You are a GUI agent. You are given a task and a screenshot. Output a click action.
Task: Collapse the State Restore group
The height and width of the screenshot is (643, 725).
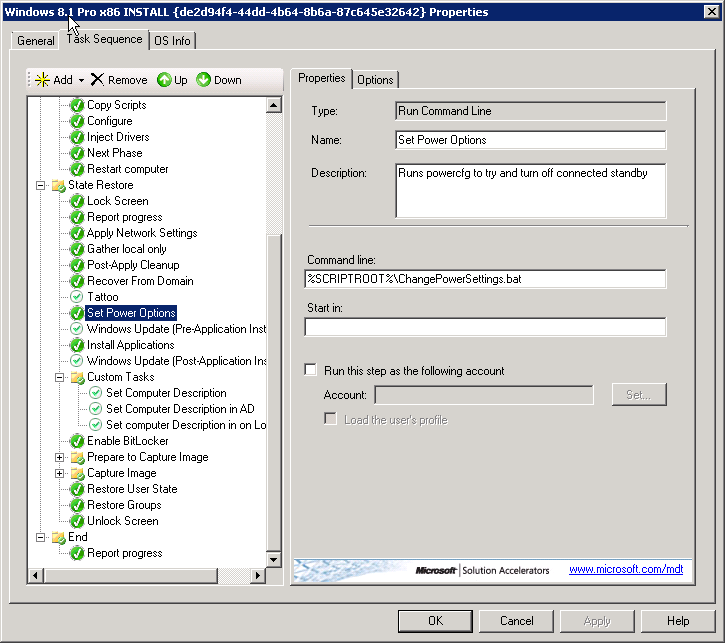tap(41, 185)
